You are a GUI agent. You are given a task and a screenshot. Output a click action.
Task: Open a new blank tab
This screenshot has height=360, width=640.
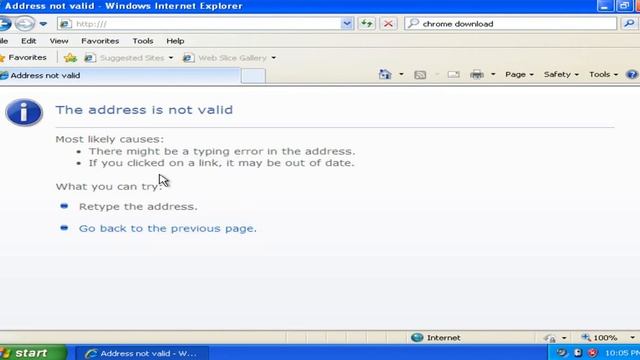[x=253, y=76]
